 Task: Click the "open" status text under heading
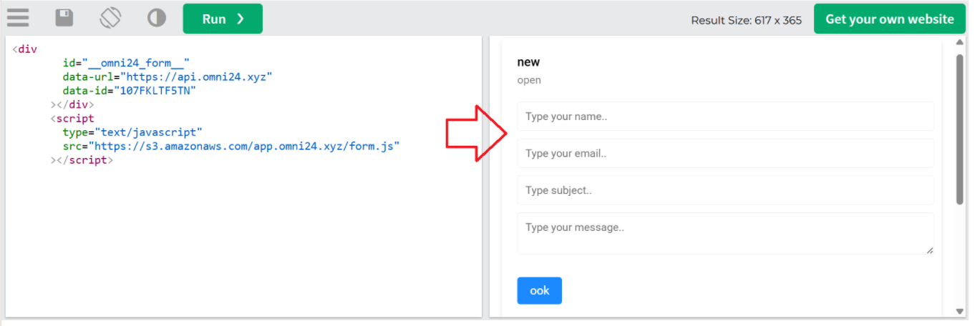point(529,80)
